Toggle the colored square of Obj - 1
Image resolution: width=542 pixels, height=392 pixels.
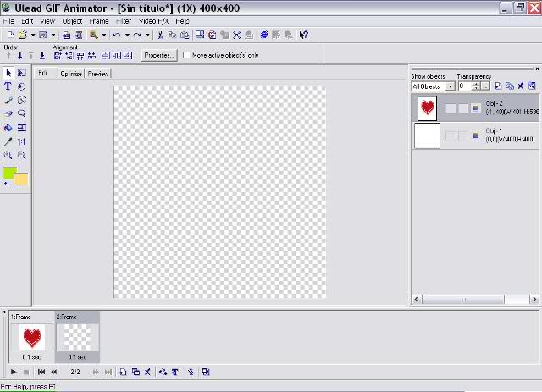(476, 135)
